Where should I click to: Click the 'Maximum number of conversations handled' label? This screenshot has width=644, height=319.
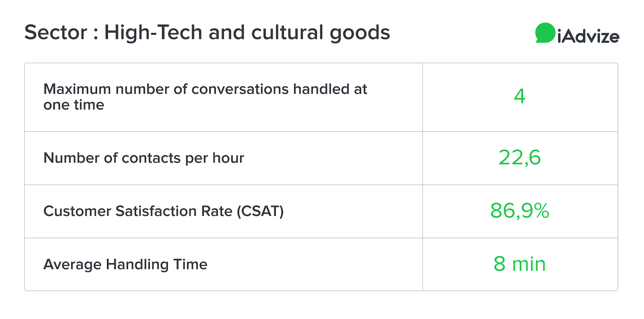(x=205, y=97)
